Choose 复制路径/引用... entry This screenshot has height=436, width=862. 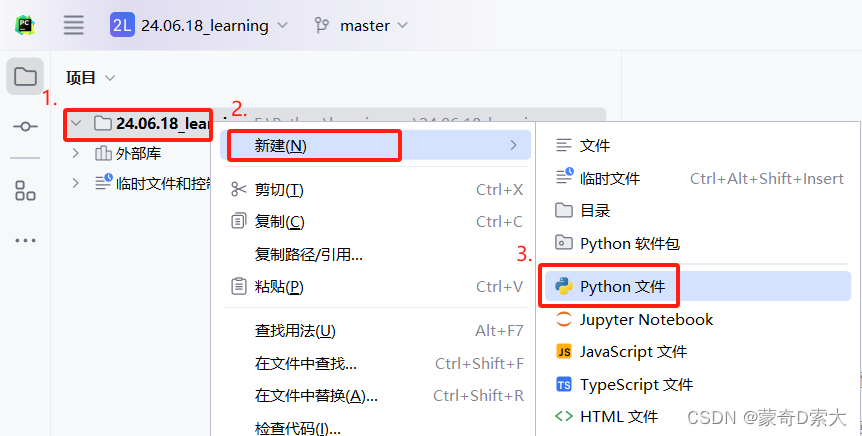[x=375, y=254]
